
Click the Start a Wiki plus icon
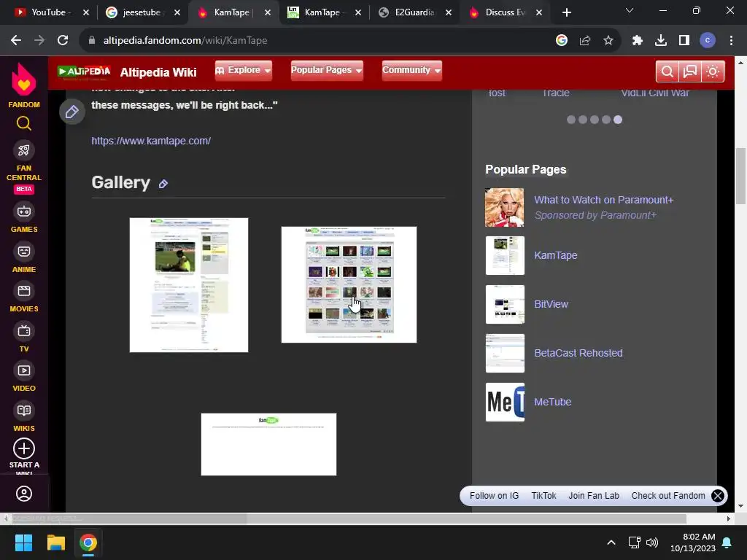click(x=24, y=448)
